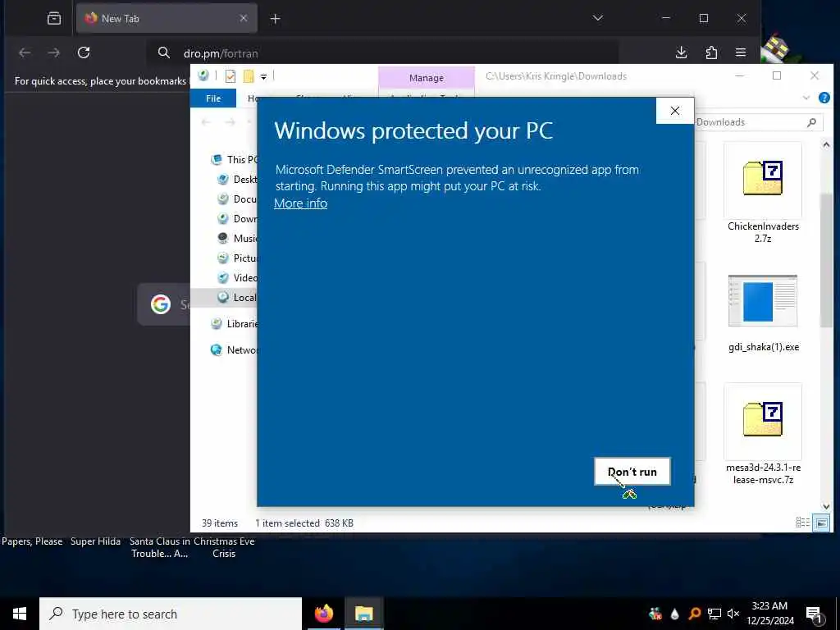
Task: Select Christmas Eve Crisis desktop shortcut label
Action: point(224,547)
